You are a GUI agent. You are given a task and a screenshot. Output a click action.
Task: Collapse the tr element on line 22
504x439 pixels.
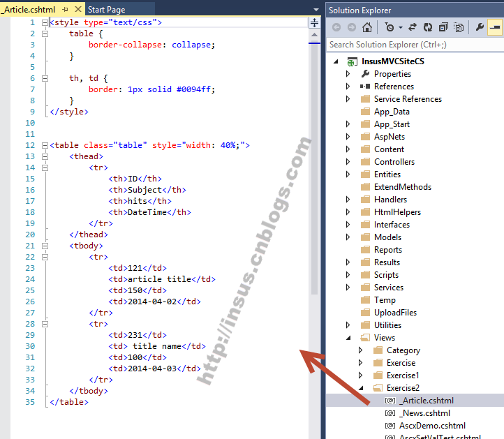(45, 257)
